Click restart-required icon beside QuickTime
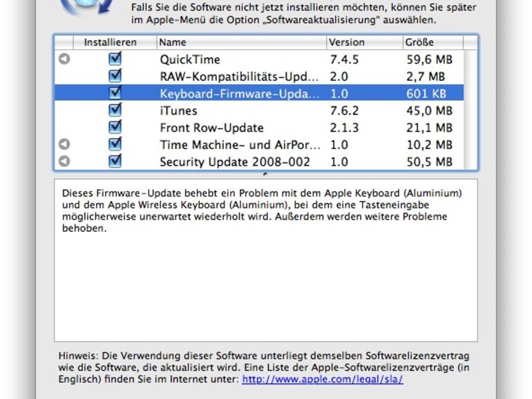This screenshot has height=399, width=532. 64,59
